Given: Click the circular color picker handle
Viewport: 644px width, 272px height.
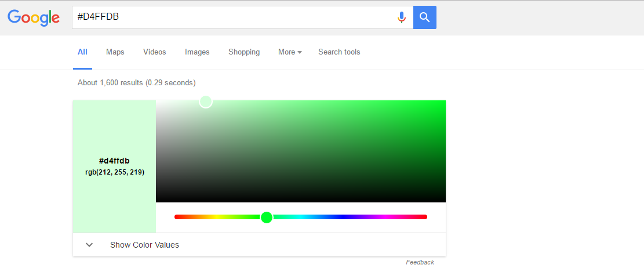Looking at the screenshot, I should pos(206,101).
